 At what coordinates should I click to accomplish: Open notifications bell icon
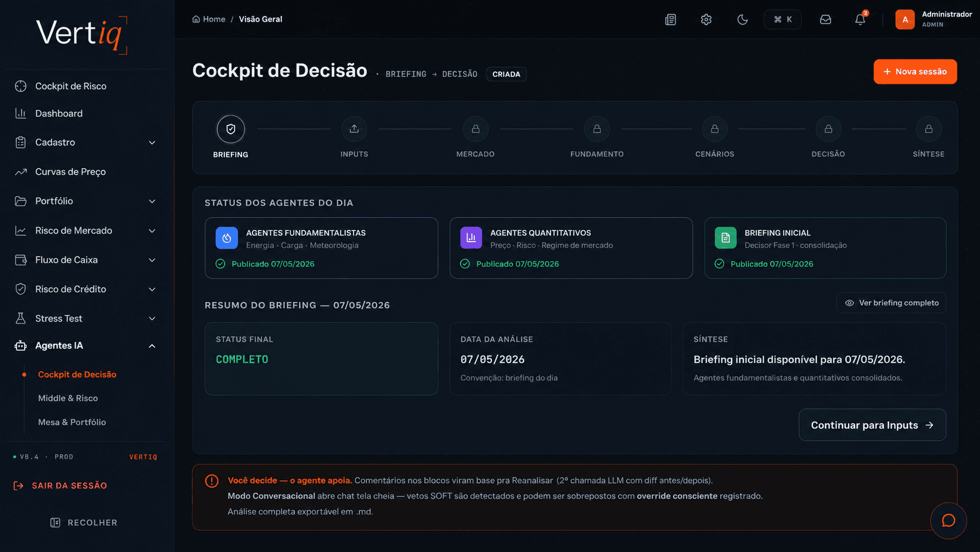860,19
